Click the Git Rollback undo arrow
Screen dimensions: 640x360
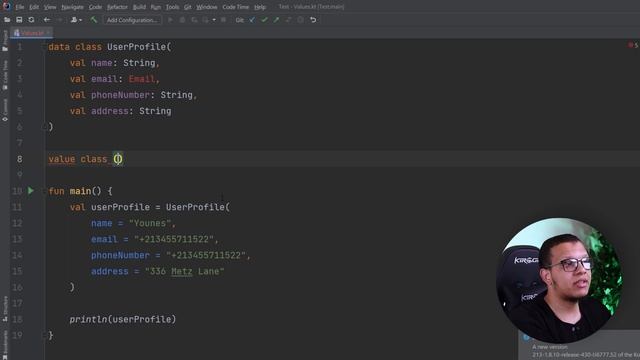pos(313,20)
